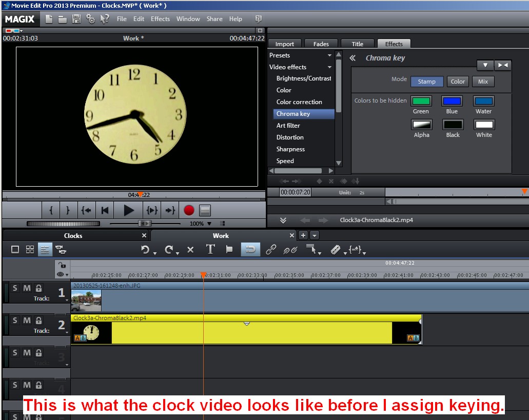
Task: Select the mouse mode arrow tool
Action: point(311,249)
